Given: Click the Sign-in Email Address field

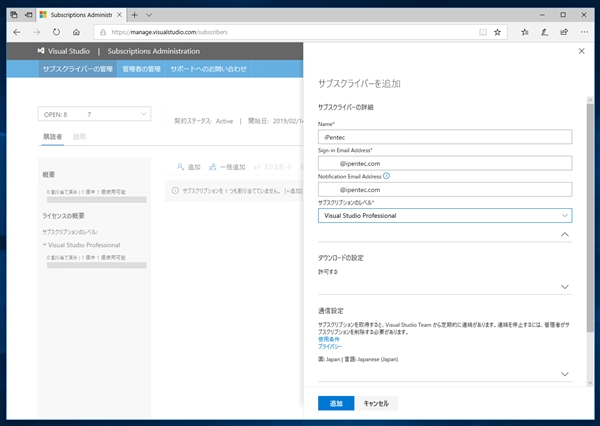Looking at the screenshot, I should 445,163.
